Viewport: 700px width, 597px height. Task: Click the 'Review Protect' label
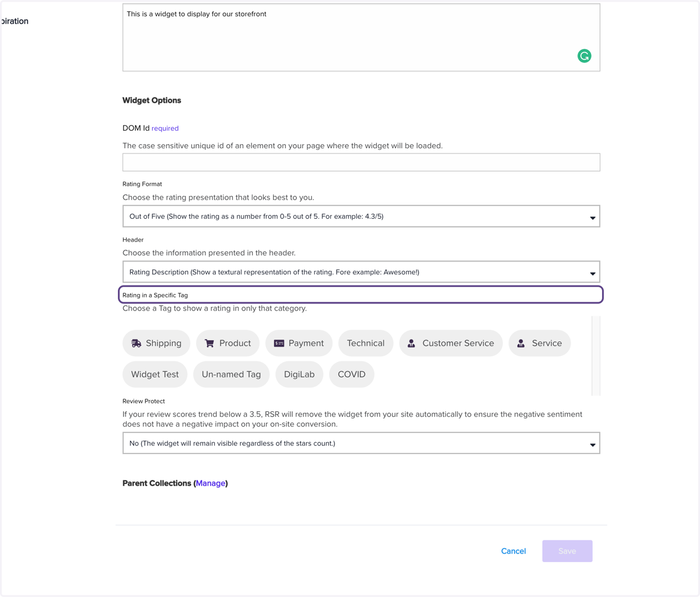[143, 402]
